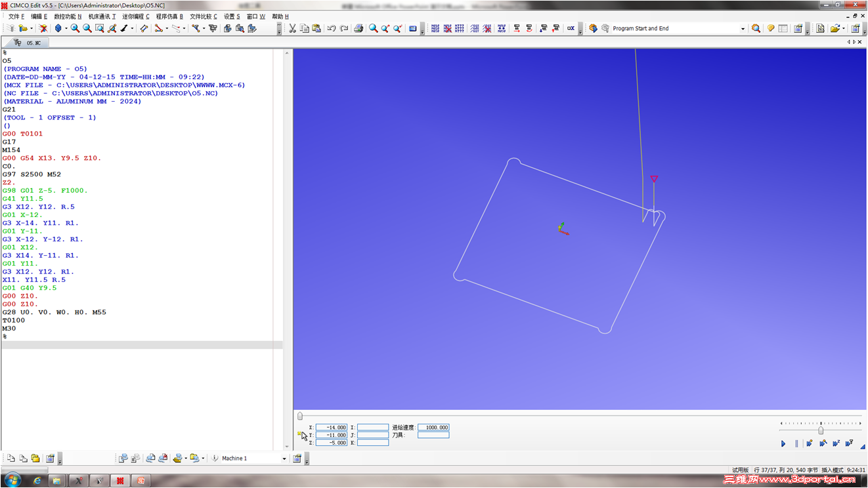Start the backplot simulation play button
Image resolution: width=868 pixels, height=488 pixels.
783,443
